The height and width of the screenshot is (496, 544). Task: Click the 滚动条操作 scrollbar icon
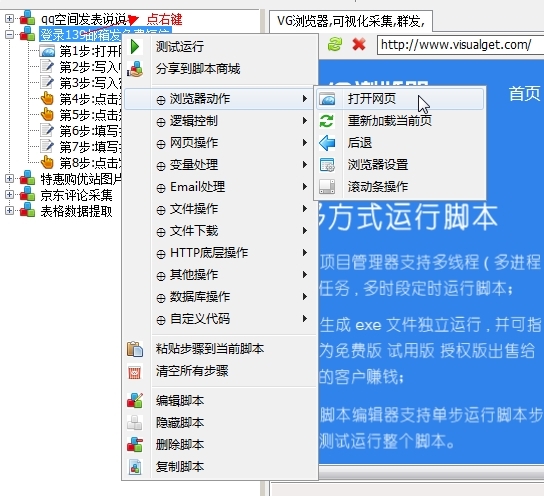click(x=327, y=187)
